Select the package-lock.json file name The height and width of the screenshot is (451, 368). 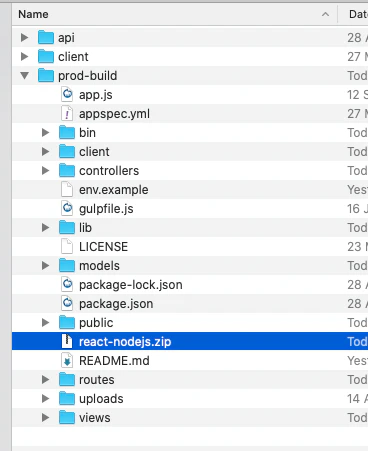[131, 285]
